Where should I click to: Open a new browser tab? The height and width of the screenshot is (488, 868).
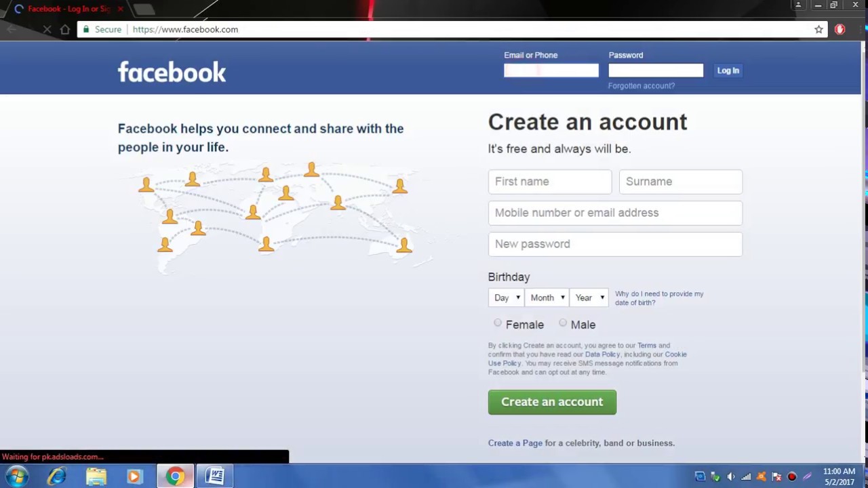click(144, 9)
